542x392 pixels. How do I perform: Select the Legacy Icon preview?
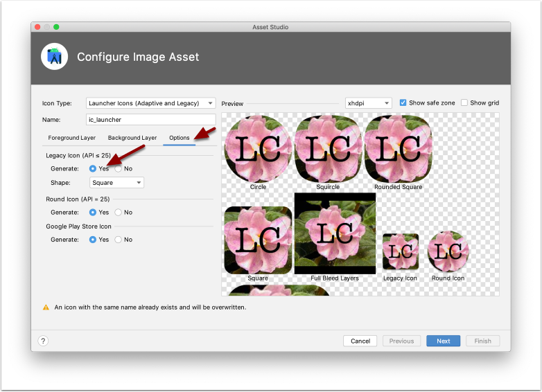[x=400, y=252]
